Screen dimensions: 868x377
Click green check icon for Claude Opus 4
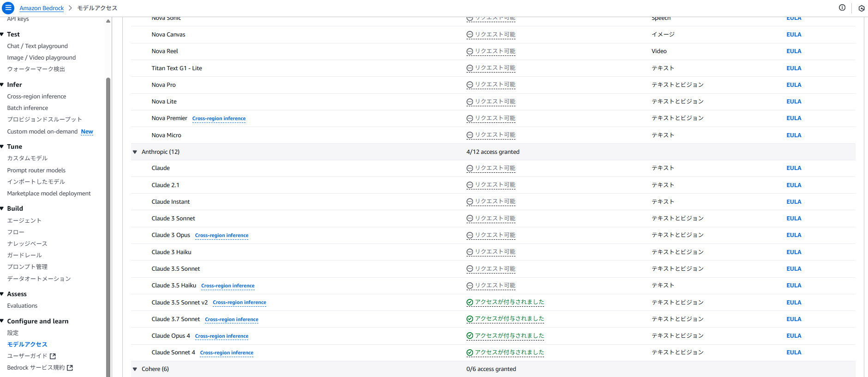pyautogui.click(x=470, y=336)
